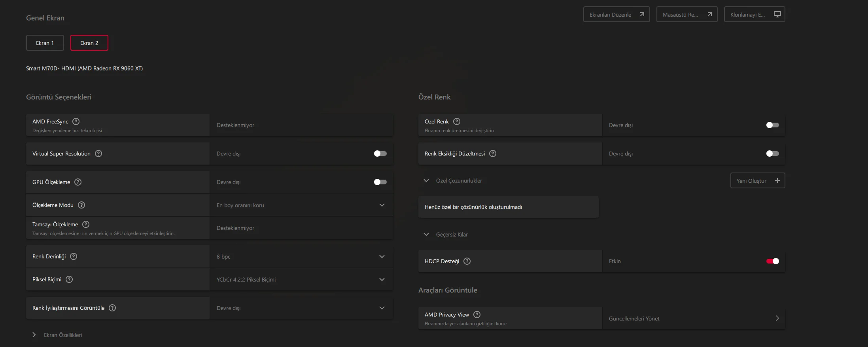The width and height of the screenshot is (868, 347).
Task: Click the help icon next to Renk Eksikliği Düzeltmesi
Action: click(x=493, y=154)
